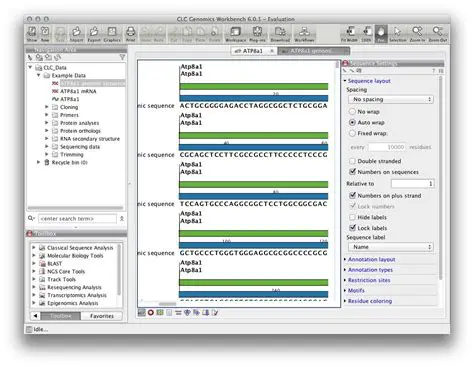Click the Print toolbar icon
474x367 pixels.
[130, 34]
